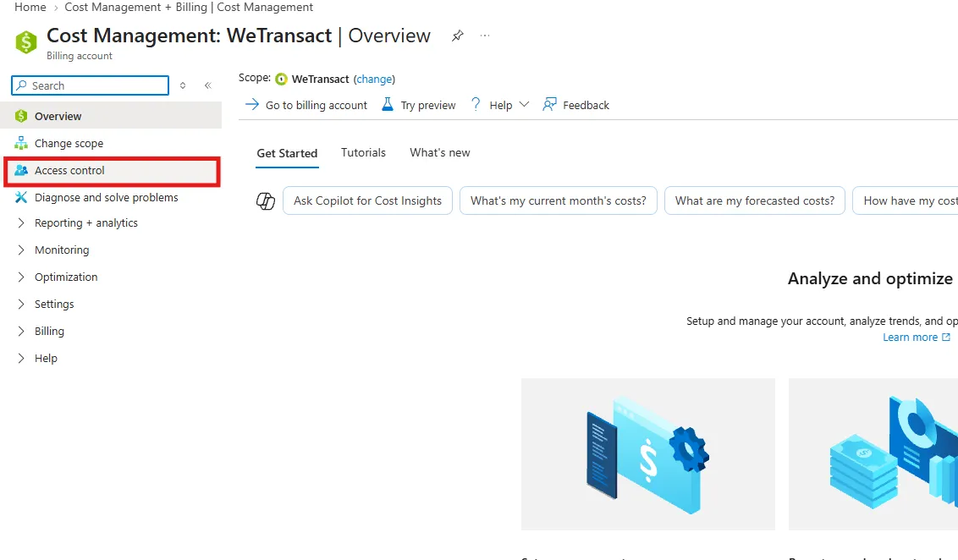Expand the Optimization section
Viewport: 958px width, 560px height.
pos(21,277)
